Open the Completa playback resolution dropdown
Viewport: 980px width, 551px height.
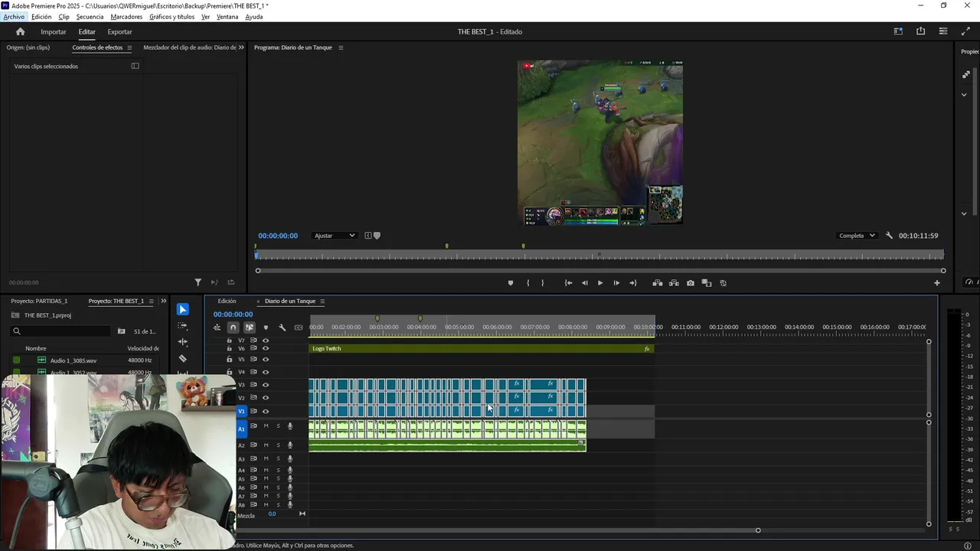tap(857, 236)
